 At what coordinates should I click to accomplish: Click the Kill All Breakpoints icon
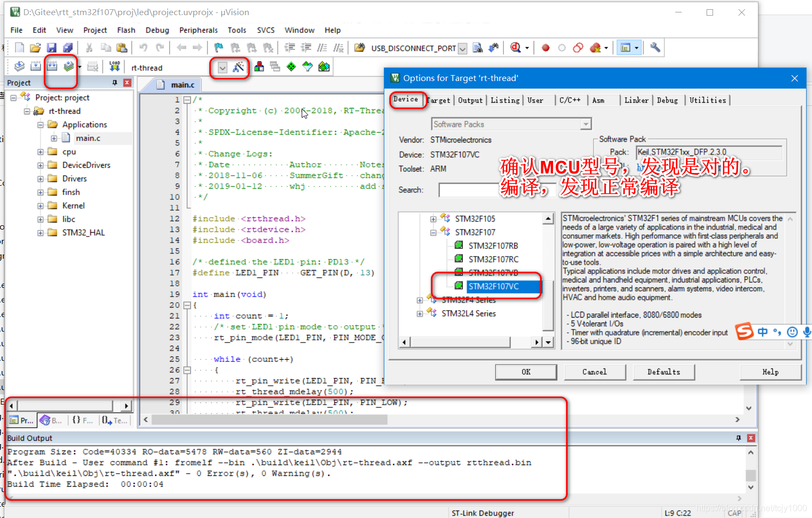(x=595, y=48)
